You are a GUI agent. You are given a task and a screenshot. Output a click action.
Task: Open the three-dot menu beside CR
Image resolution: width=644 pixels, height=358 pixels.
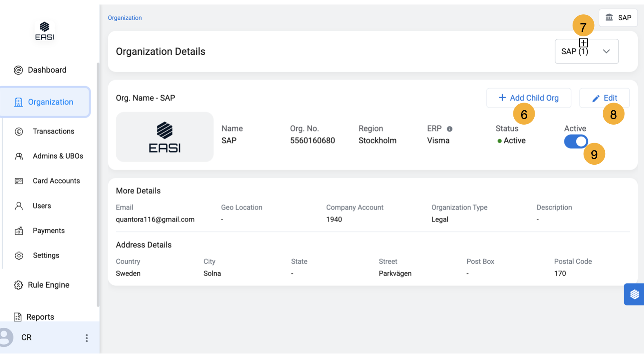pos(87,338)
